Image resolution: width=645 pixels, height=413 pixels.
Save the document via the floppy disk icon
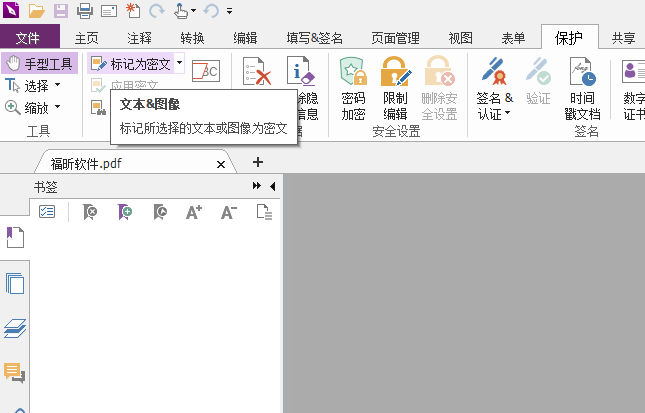pos(60,11)
